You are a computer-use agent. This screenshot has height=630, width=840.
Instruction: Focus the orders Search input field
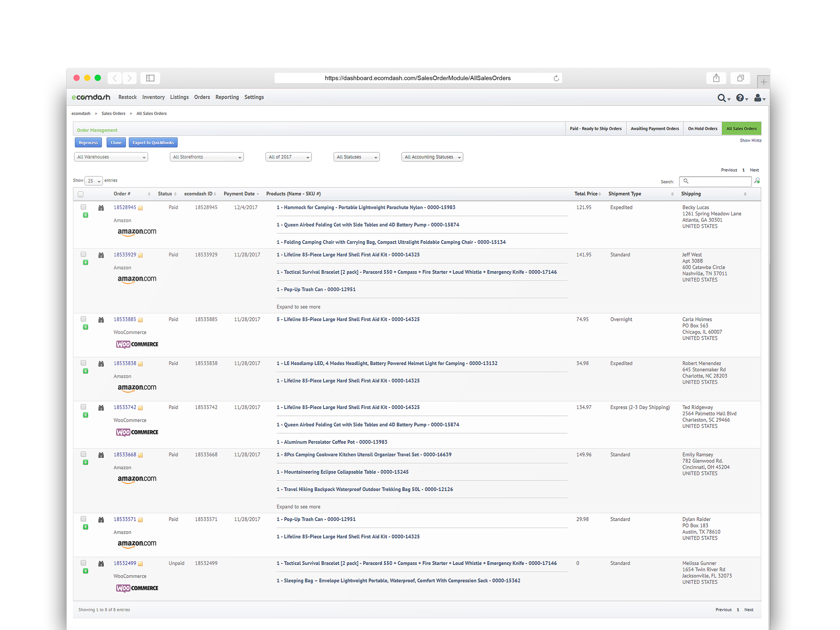[715, 181]
